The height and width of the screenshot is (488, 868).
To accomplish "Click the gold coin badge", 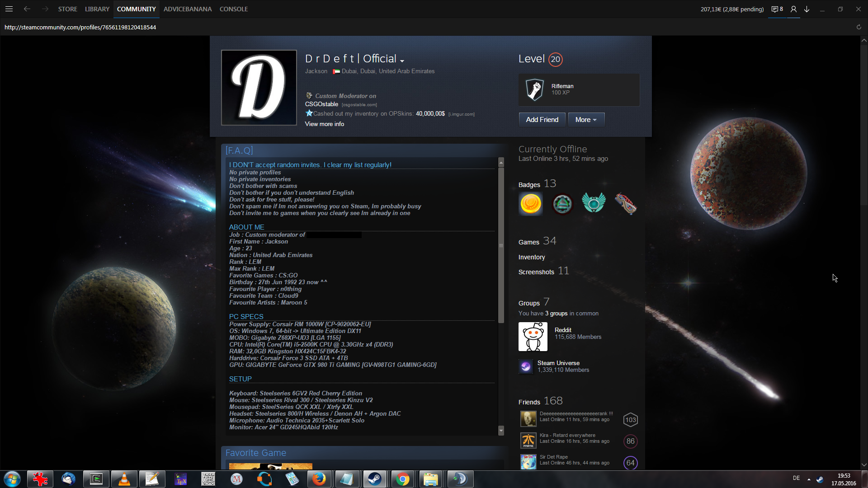I will pyautogui.click(x=531, y=204).
